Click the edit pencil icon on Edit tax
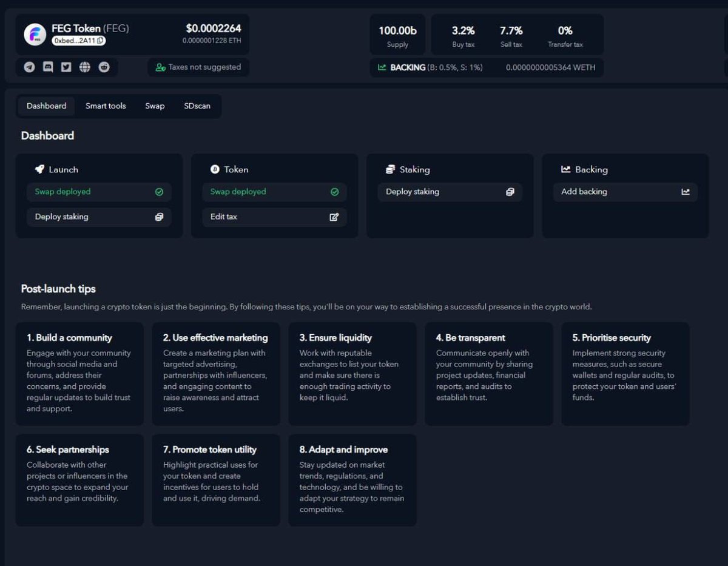This screenshot has height=566, width=728. click(334, 217)
